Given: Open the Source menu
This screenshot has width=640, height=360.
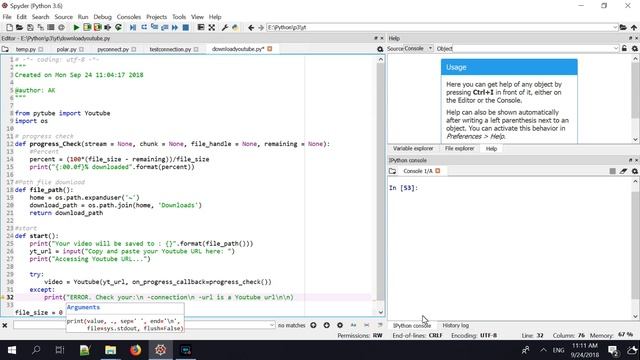Looking at the screenshot, I should [64, 17].
